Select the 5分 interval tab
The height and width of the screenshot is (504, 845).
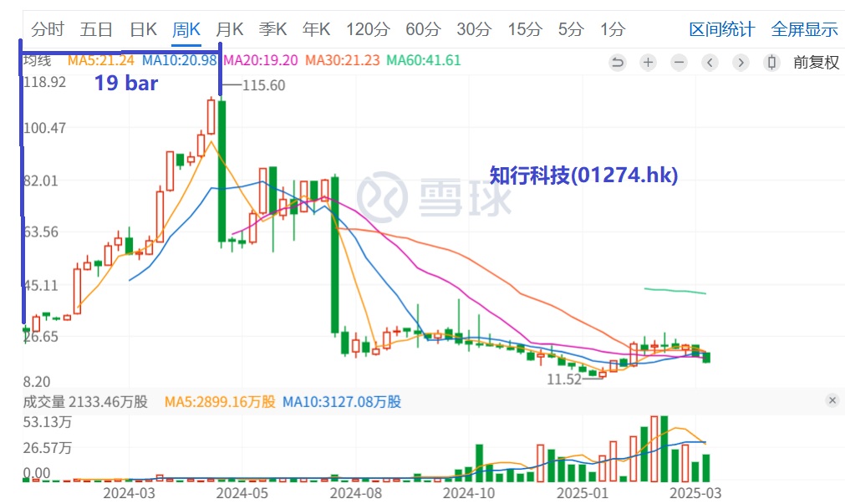(571, 29)
